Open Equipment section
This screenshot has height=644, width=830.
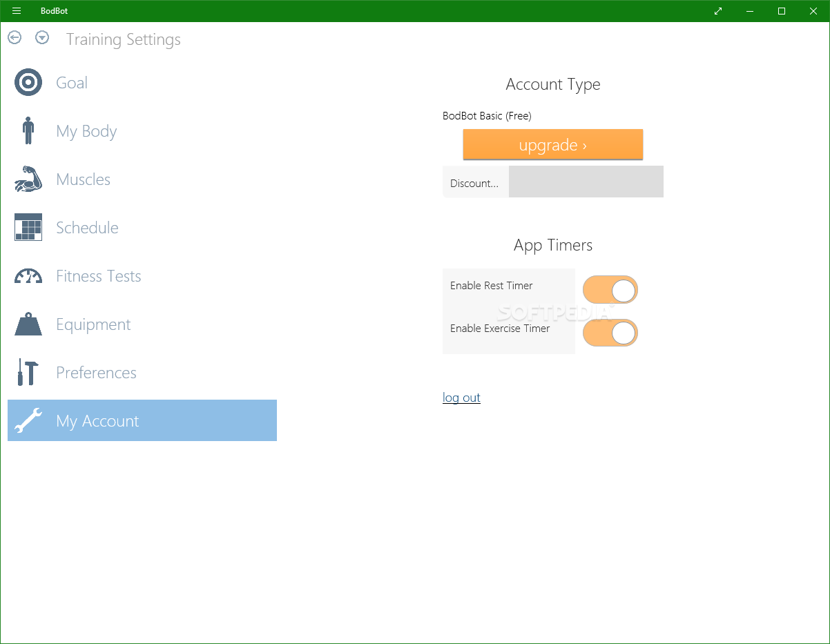[142, 324]
